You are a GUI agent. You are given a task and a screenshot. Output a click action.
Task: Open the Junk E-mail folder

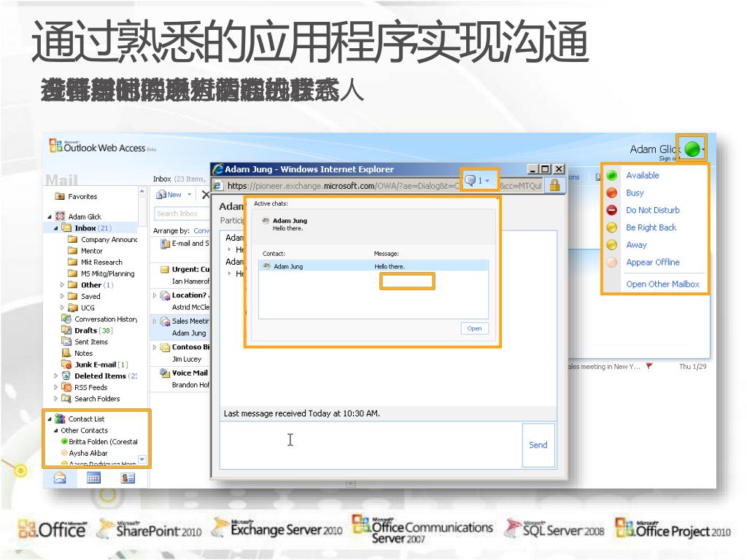101,365
